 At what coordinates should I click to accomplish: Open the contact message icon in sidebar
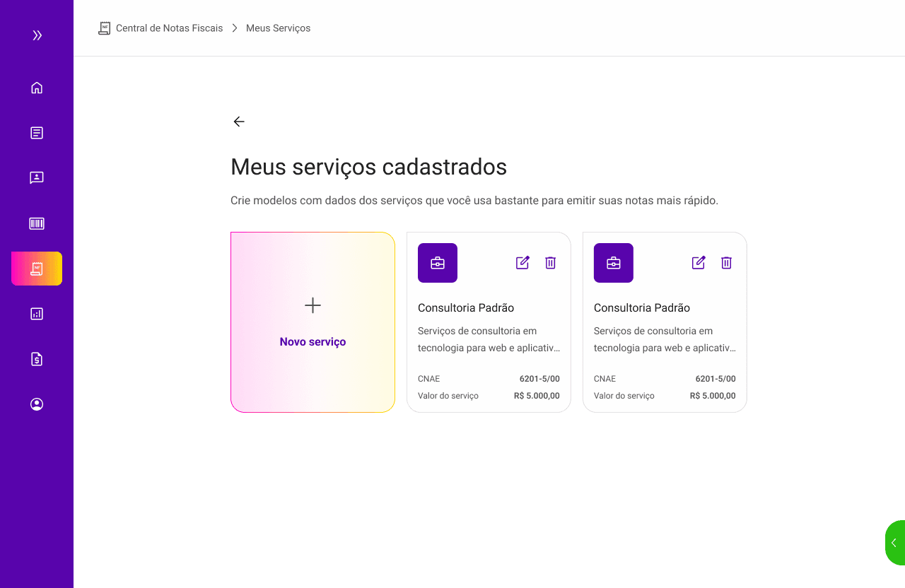[37, 178]
